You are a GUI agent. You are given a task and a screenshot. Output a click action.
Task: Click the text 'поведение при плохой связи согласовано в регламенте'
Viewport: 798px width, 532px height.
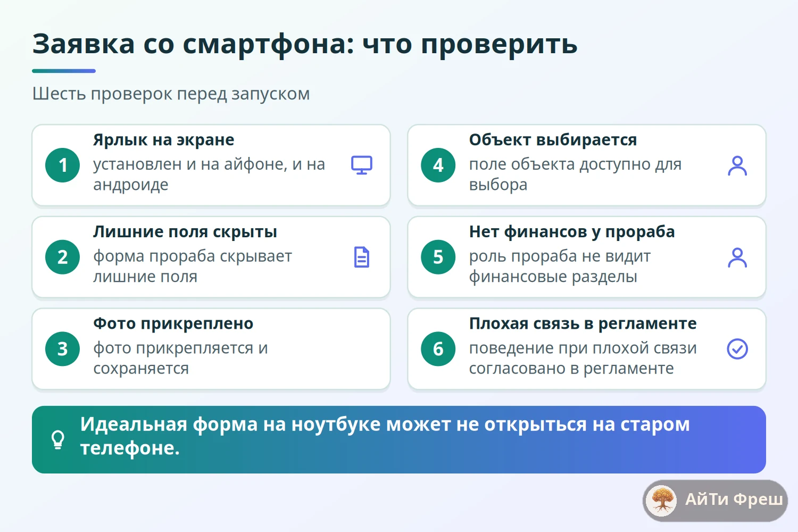[x=583, y=358]
